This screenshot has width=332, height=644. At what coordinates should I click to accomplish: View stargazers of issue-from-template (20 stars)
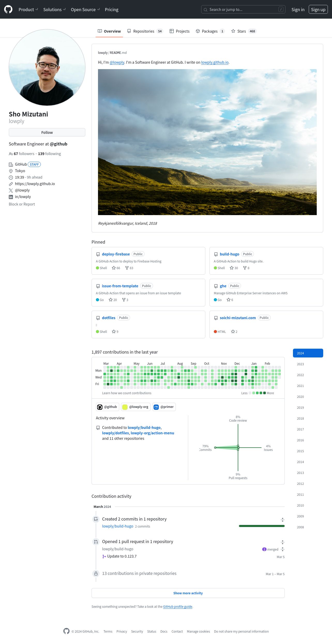(113, 300)
